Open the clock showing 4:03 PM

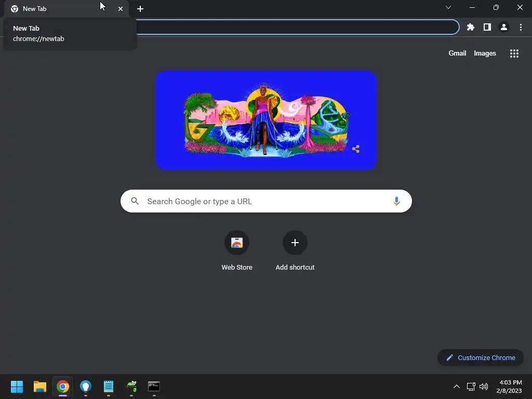point(509,387)
